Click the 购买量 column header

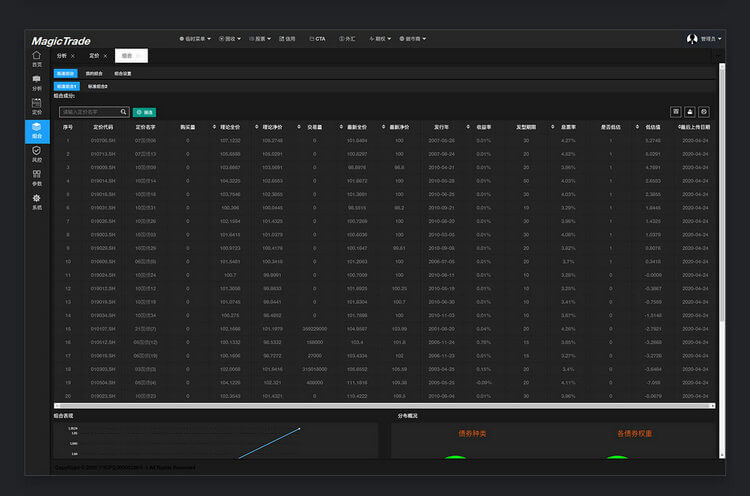188,127
